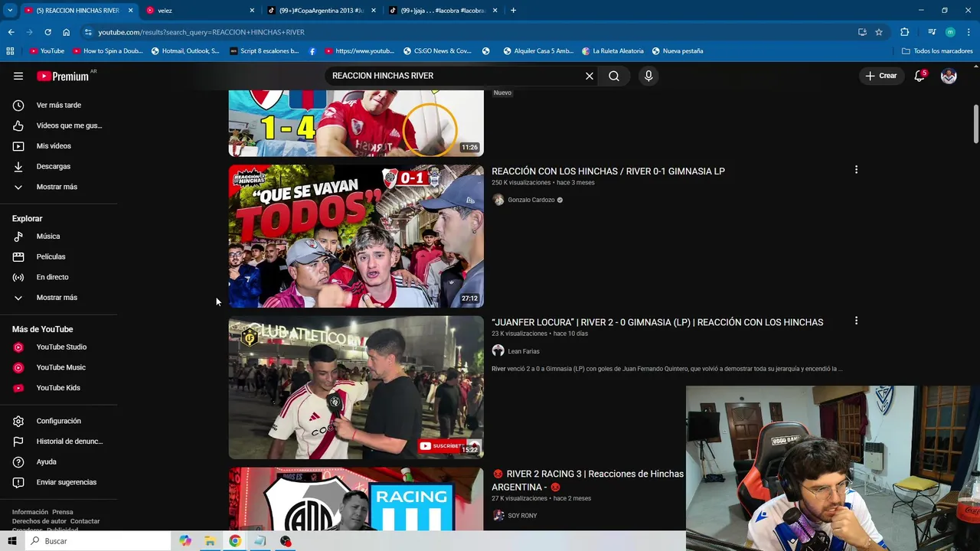Open Películas under Explorar
Screen dimensions: 980x551
pos(58,257)
